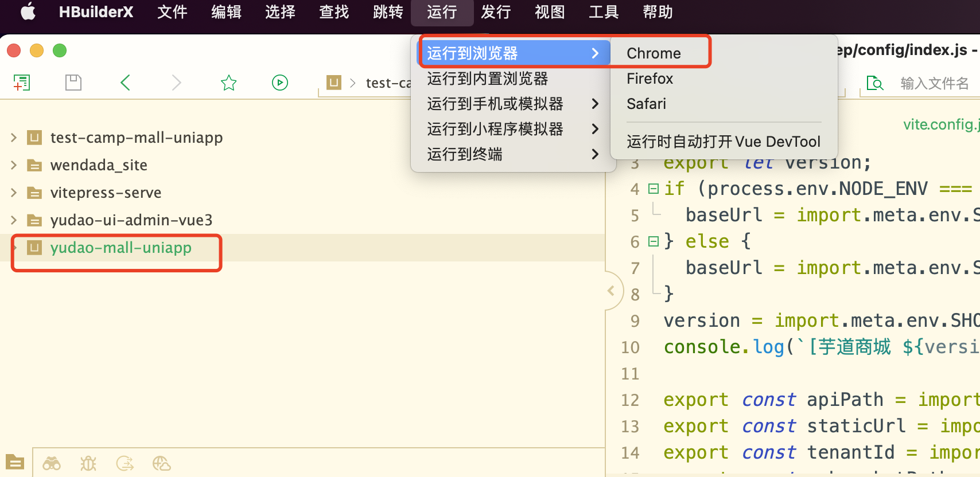Open the 选择 menu

(280, 11)
